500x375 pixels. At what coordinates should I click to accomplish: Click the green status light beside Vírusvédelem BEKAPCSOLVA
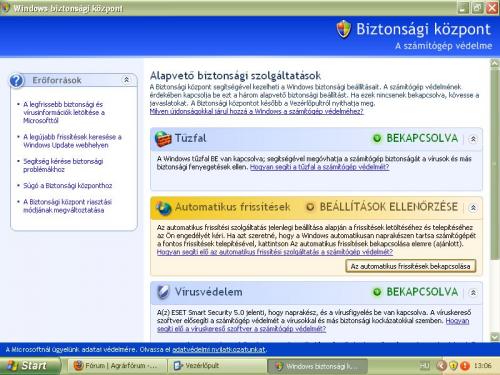pos(377,292)
